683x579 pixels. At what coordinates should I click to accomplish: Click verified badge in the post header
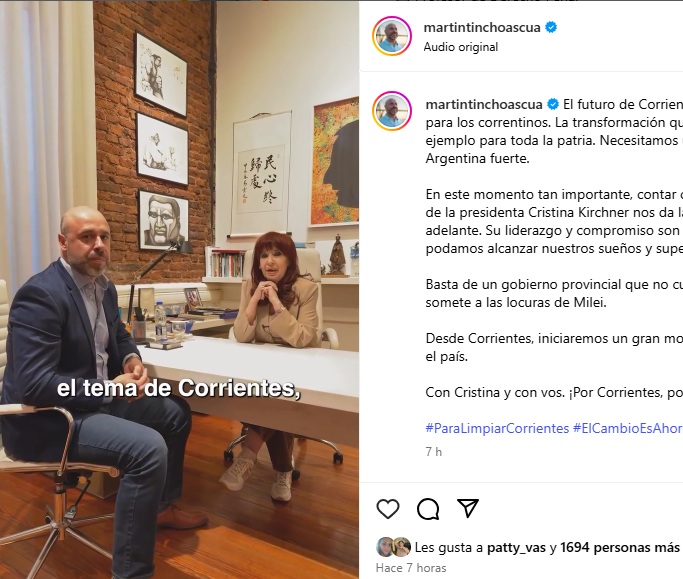point(551,27)
